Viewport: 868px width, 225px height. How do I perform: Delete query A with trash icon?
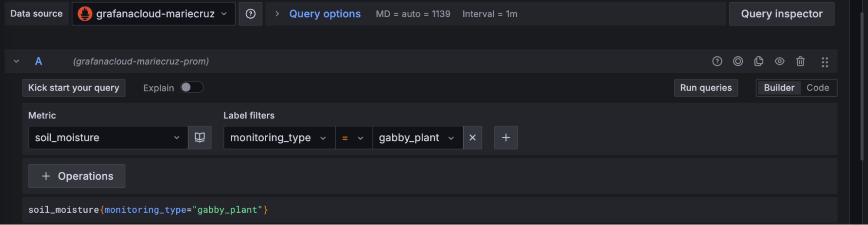[800, 62]
